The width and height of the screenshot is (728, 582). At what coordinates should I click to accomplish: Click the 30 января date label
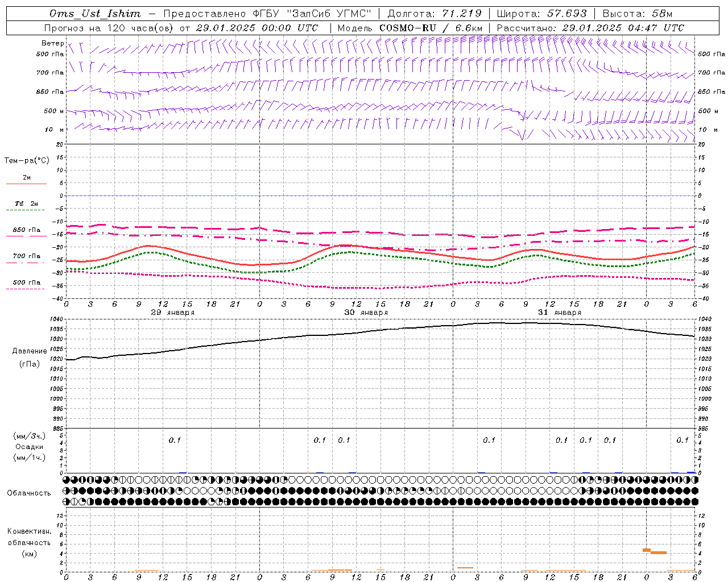pos(366,313)
